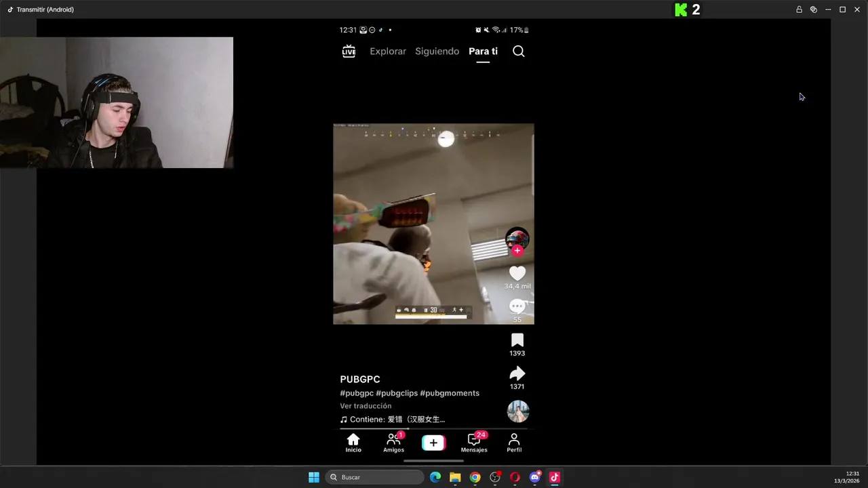Open Discord from the taskbar

pyautogui.click(x=535, y=477)
